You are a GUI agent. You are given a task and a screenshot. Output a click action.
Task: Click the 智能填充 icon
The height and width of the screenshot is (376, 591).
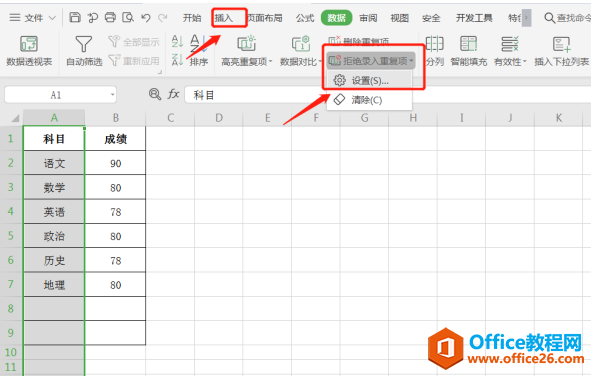(x=469, y=51)
